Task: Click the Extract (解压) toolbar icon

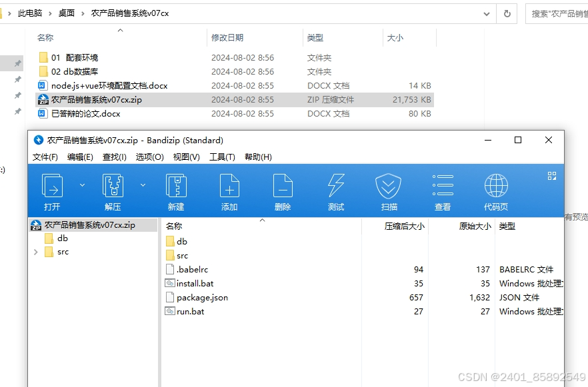Action: (x=113, y=192)
